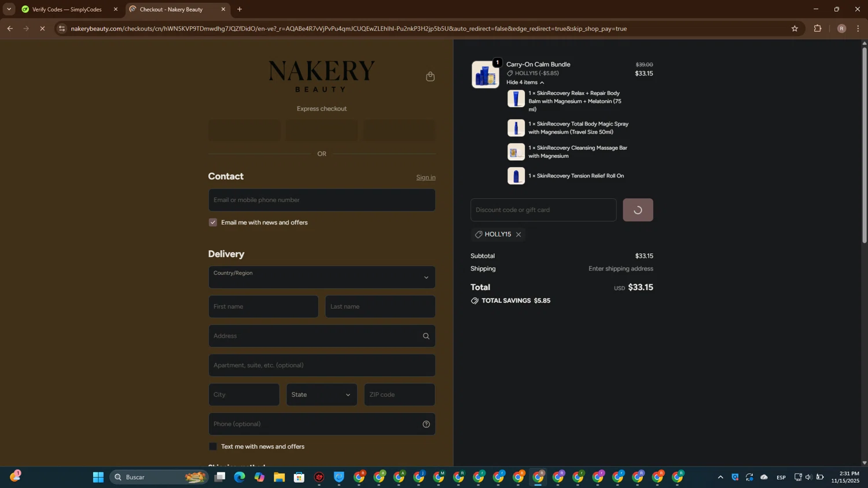Open the shopping bag cart icon

(x=430, y=76)
